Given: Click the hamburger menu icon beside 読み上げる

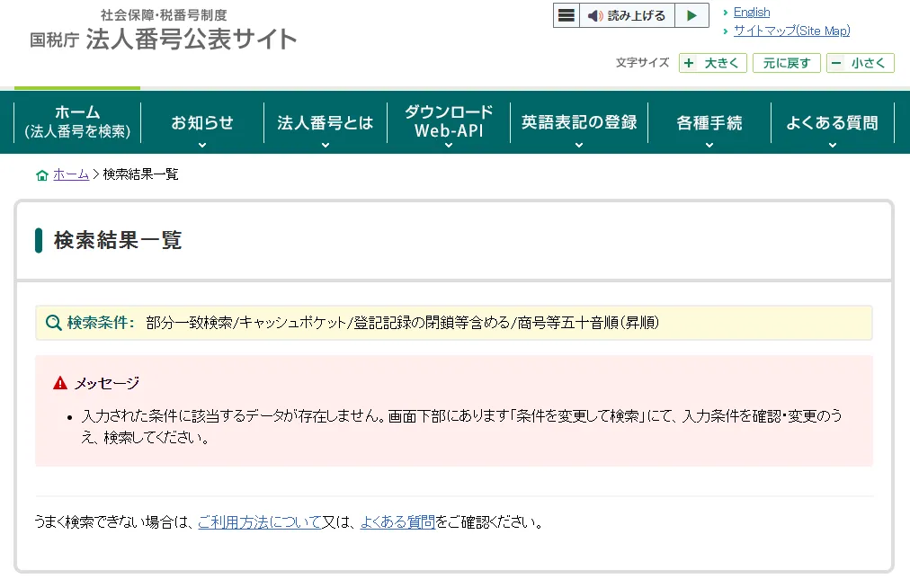Looking at the screenshot, I should click(566, 15).
